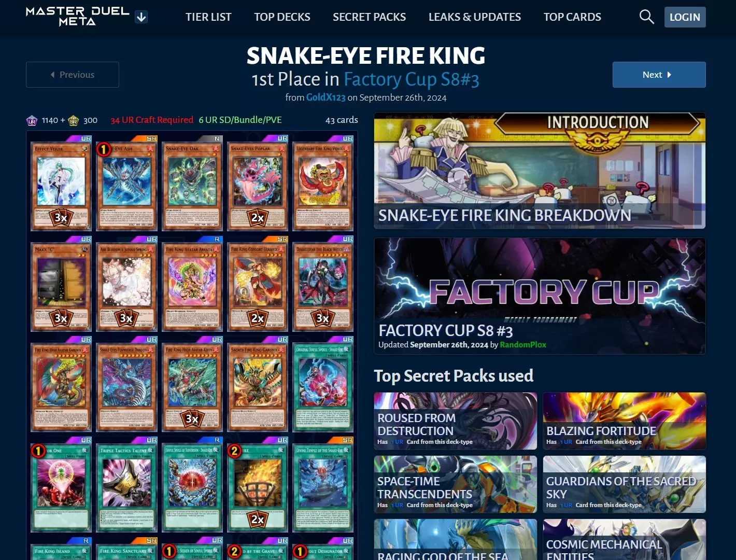Expand the site switcher down arrow
Viewport: 736px width, 560px height.
pos(141,17)
